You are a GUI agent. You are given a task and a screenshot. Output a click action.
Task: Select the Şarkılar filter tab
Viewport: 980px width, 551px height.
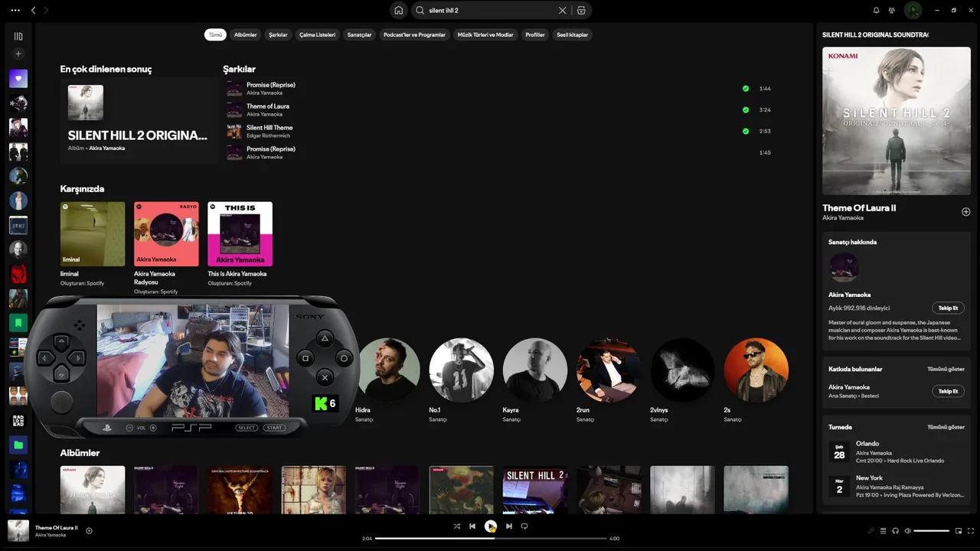pyautogui.click(x=278, y=34)
